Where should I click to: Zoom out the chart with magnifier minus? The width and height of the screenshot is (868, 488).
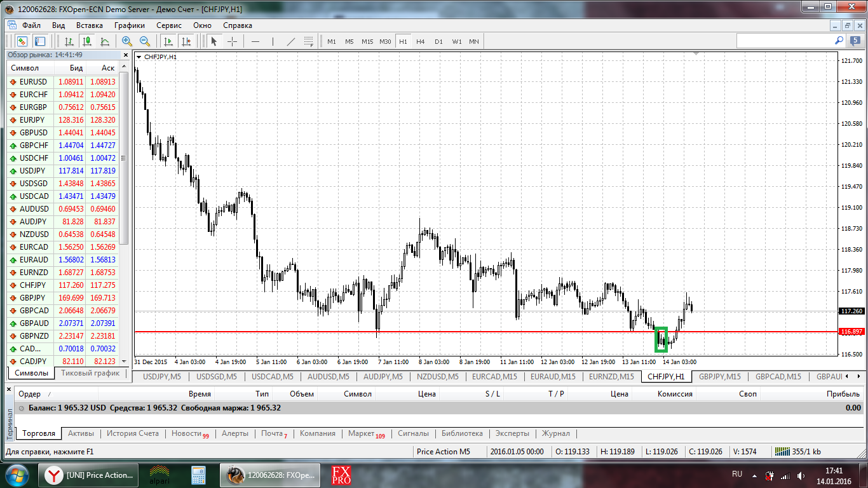145,41
